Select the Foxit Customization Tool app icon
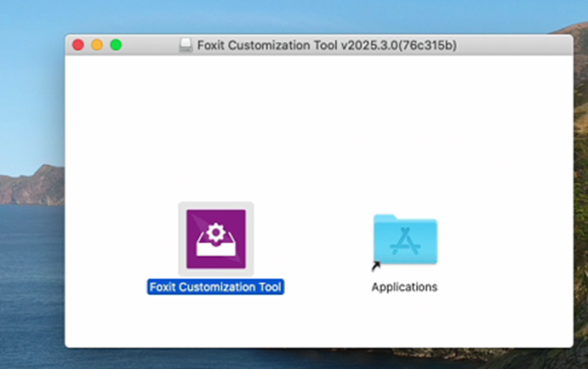The height and width of the screenshot is (369, 588). [215, 239]
